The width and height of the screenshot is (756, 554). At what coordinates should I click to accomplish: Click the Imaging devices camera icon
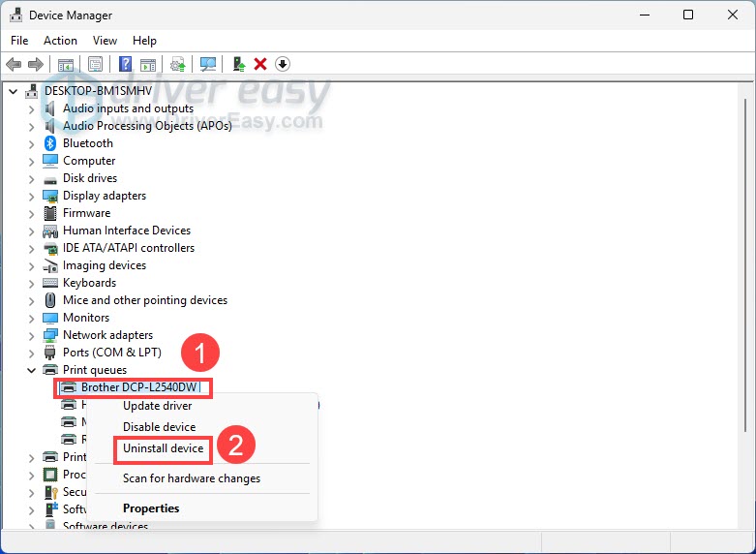click(x=50, y=265)
